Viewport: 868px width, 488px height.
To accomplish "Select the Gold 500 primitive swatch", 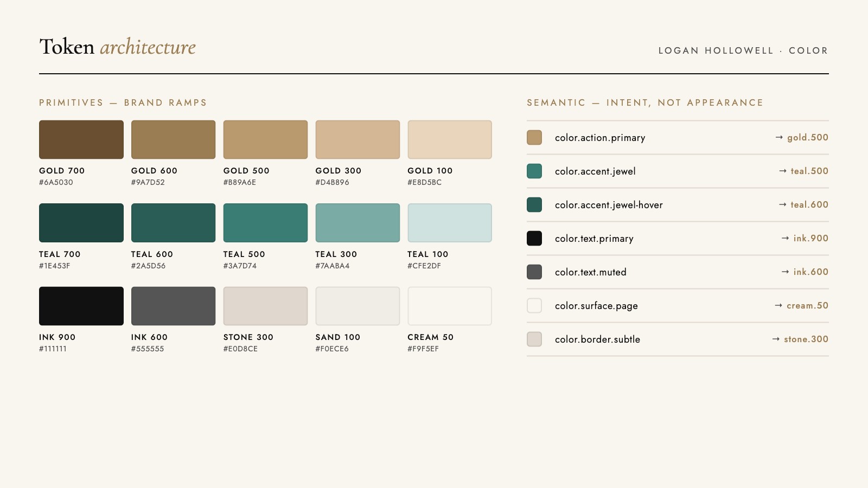I will (x=266, y=140).
